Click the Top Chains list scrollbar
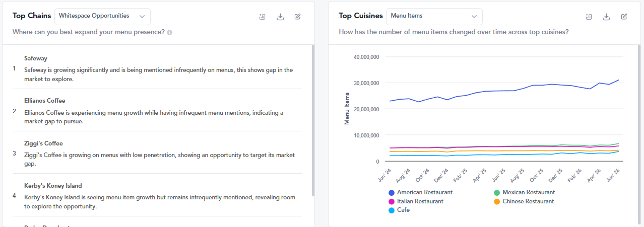Viewport: 644px width, 227px height. [313, 121]
